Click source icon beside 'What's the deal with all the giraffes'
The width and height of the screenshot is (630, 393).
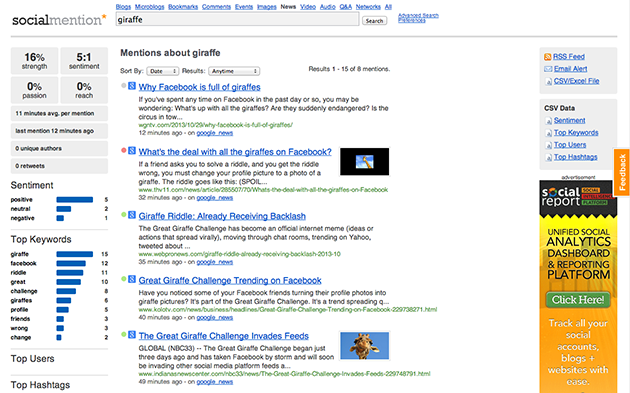(132, 151)
